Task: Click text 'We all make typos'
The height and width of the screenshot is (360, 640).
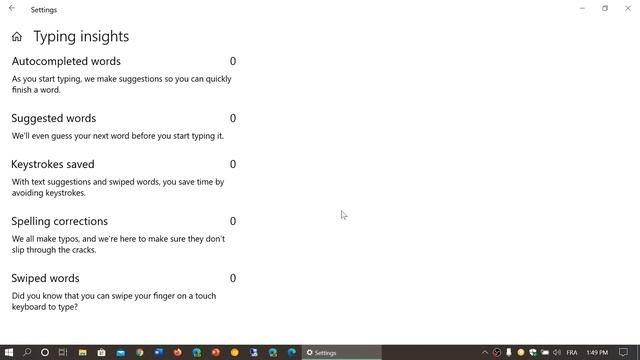Action: click(x=46, y=239)
